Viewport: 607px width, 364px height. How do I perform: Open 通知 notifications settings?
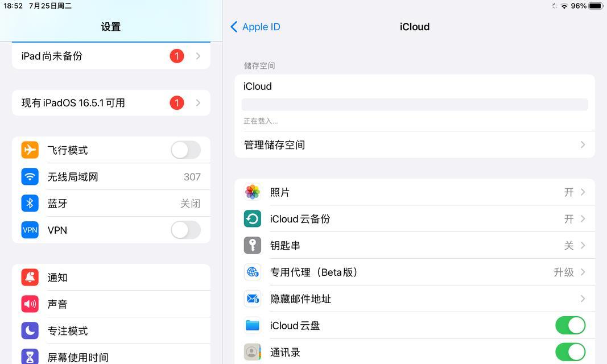(x=111, y=278)
